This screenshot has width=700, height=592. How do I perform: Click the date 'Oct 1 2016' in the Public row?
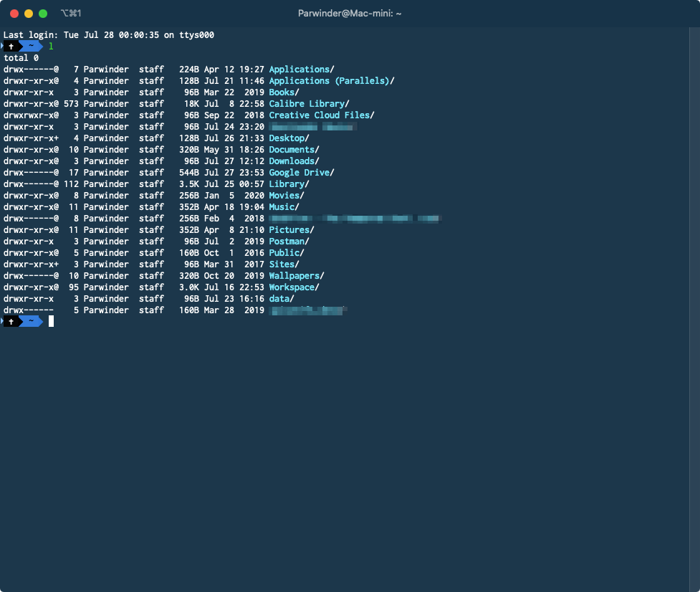point(234,253)
